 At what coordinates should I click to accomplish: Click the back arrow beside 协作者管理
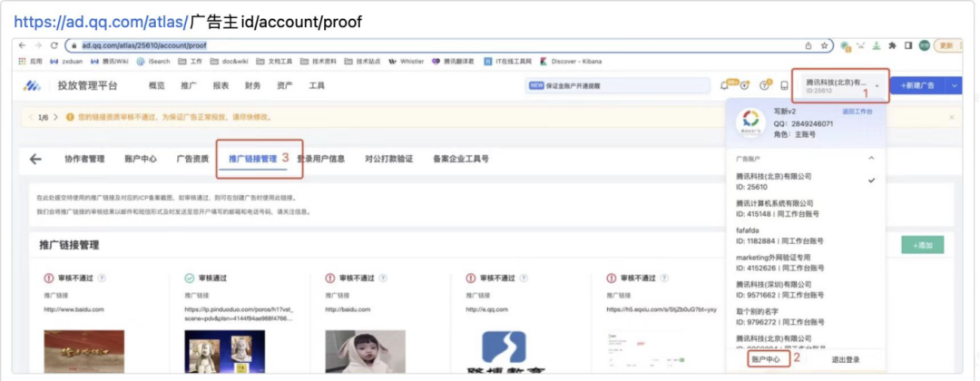click(x=35, y=159)
